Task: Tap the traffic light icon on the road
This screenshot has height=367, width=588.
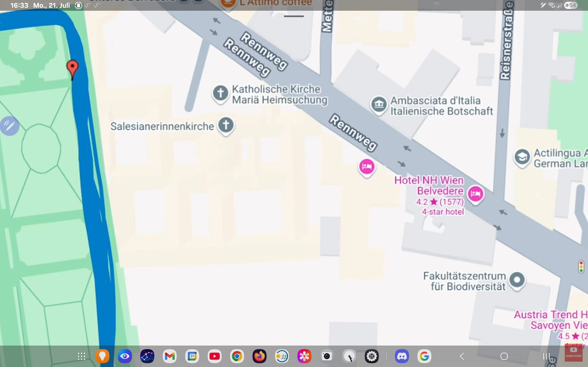Action: (581, 267)
